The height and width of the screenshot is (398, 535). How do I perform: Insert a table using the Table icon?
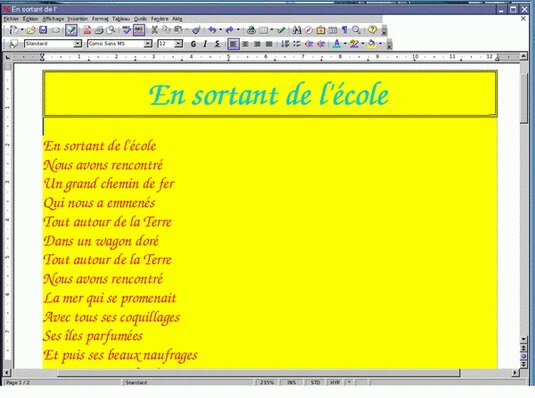tap(263, 30)
